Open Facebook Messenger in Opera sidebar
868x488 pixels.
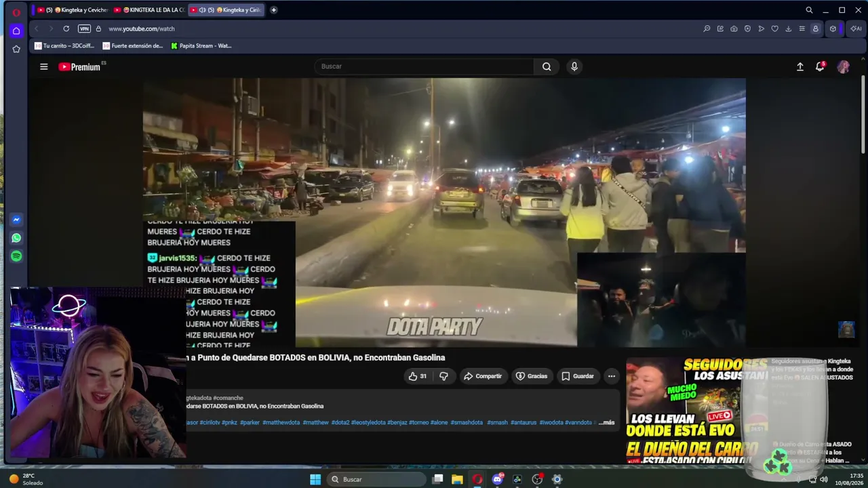pyautogui.click(x=16, y=220)
